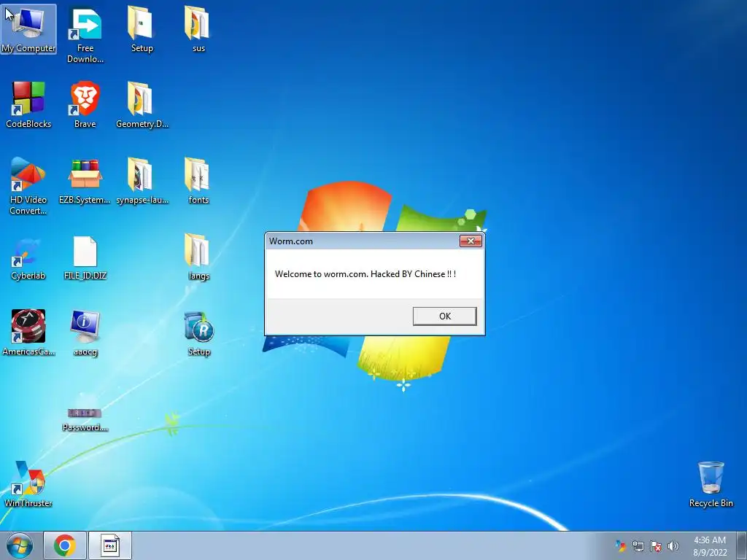747x560 pixels.
Task: Click the taskbar clock showing 4:36 AM
Action: (710, 546)
